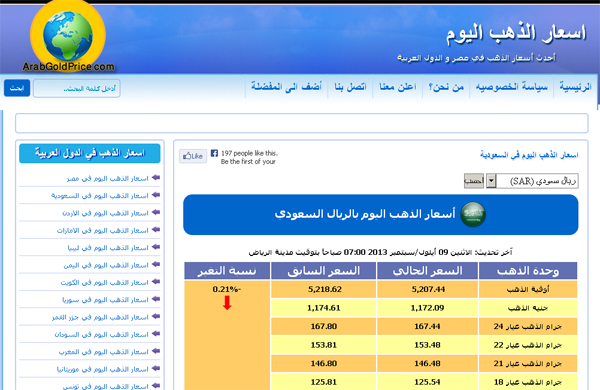Screen dimensions: 600x390
Task: Click the Facebook Like thumbs-up button
Action: (x=193, y=156)
